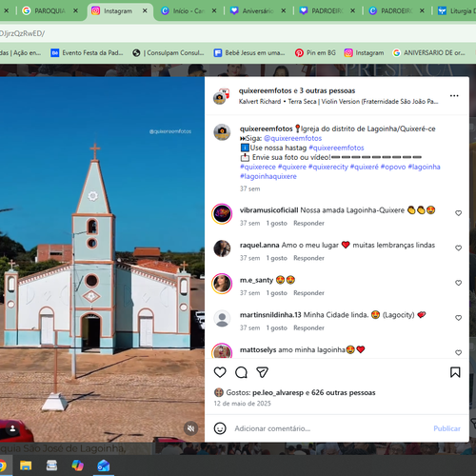476x476 pixels.
Task: Open m.e_santy profile avatar
Action: coord(222,284)
